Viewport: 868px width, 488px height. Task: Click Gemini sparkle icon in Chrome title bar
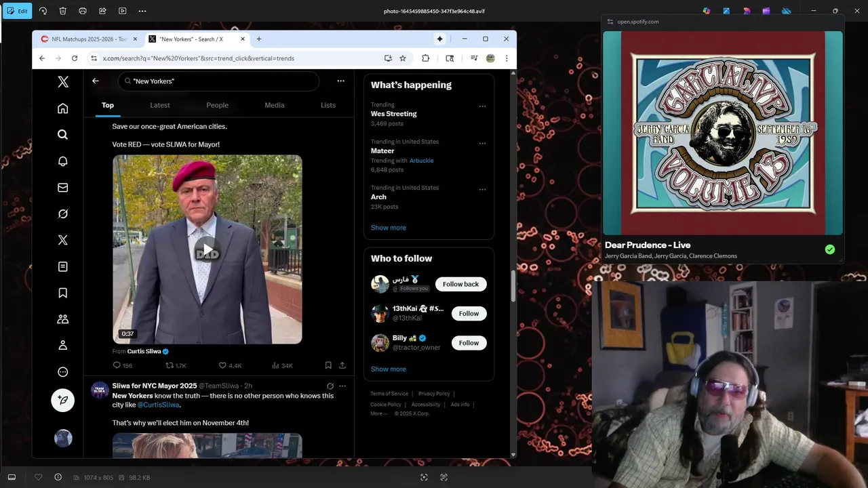click(x=440, y=39)
